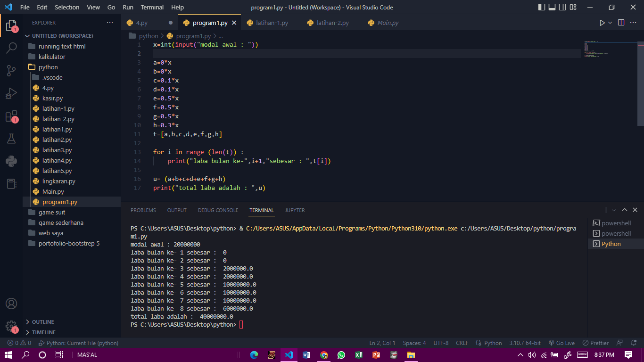Maximize the terminal panel size
This screenshot has height=362, width=644.
[625, 210]
